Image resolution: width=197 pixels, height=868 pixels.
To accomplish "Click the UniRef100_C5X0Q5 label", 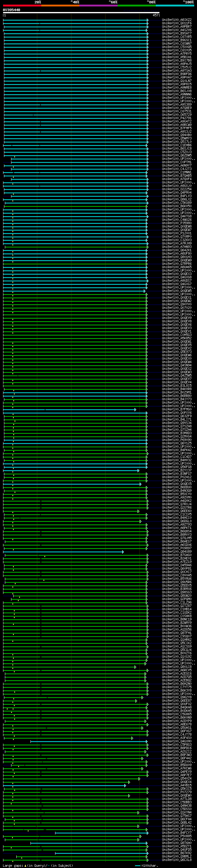I will [x=177, y=47].
